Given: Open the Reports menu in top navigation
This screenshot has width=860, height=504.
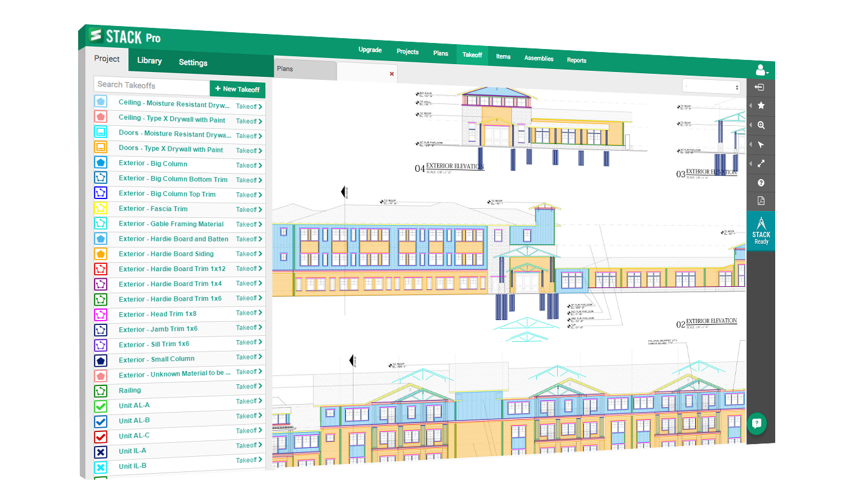Looking at the screenshot, I should pos(577,61).
